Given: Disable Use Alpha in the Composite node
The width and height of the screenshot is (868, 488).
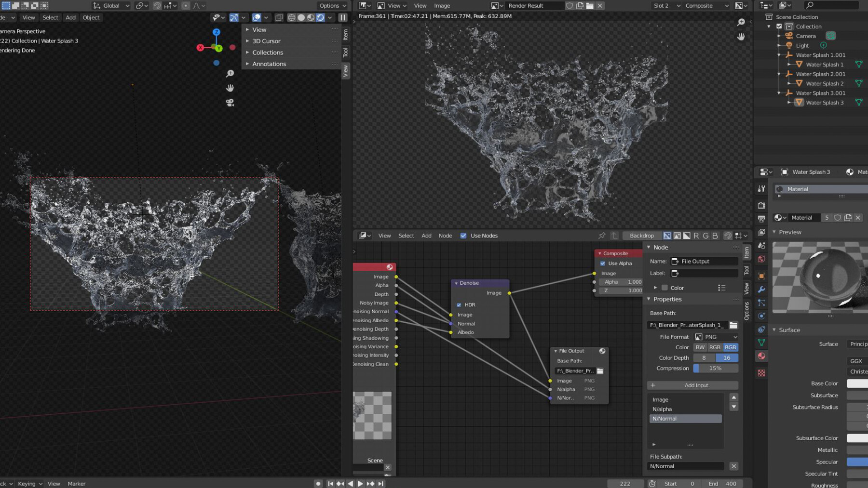Looking at the screenshot, I should tap(602, 263).
